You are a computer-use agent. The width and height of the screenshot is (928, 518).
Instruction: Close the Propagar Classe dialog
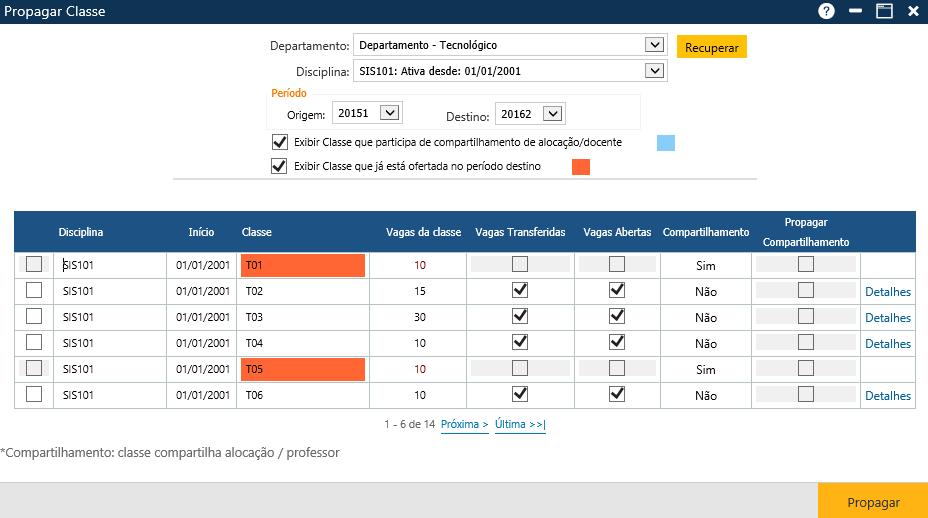click(913, 11)
